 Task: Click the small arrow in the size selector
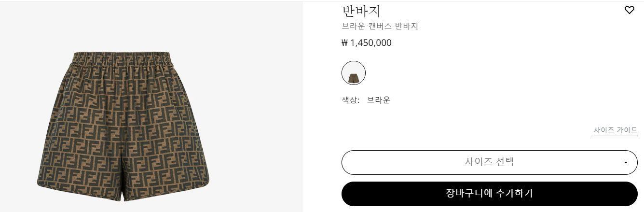pos(626,163)
